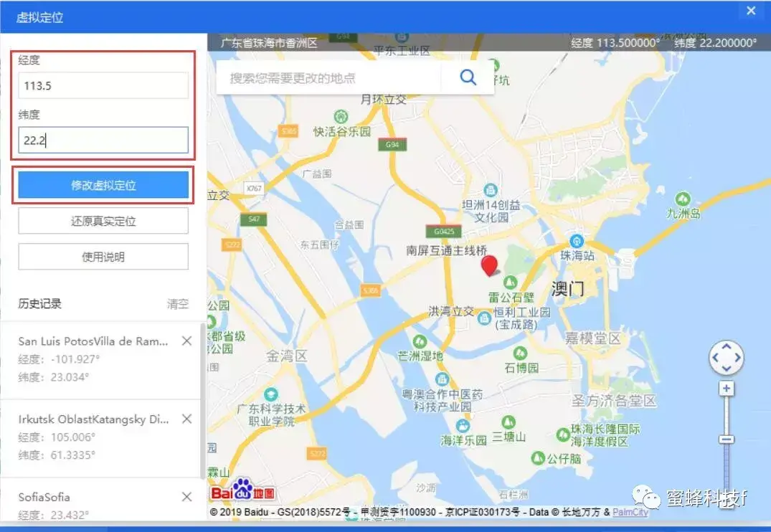This screenshot has height=532, width=771.
Task: Remove San Luis Potos history entry
Action: (x=186, y=341)
